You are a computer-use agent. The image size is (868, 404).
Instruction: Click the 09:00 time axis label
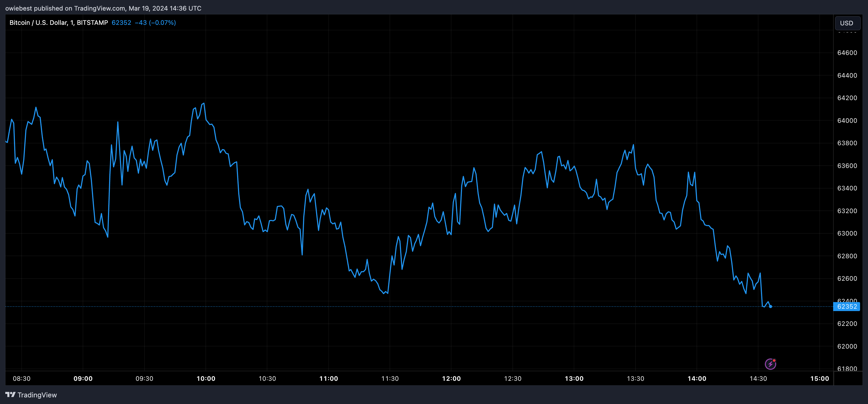pos(83,378)
